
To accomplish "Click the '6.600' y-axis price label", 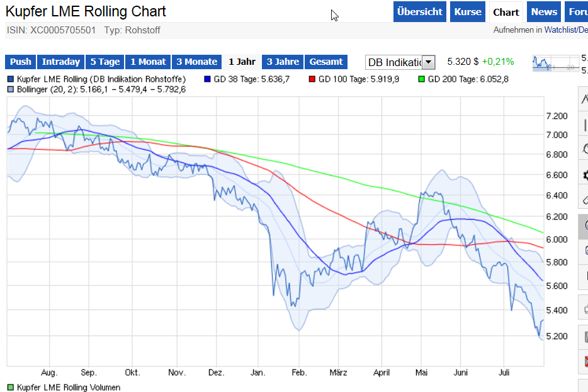I will coord(557,175).
